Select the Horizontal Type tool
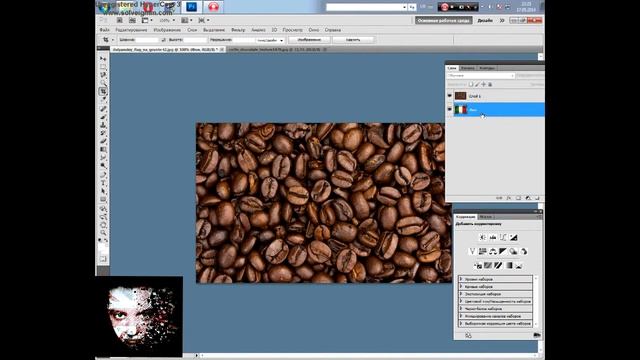The width and height of the screenshot is (640, 360). [x=103, y=183]
